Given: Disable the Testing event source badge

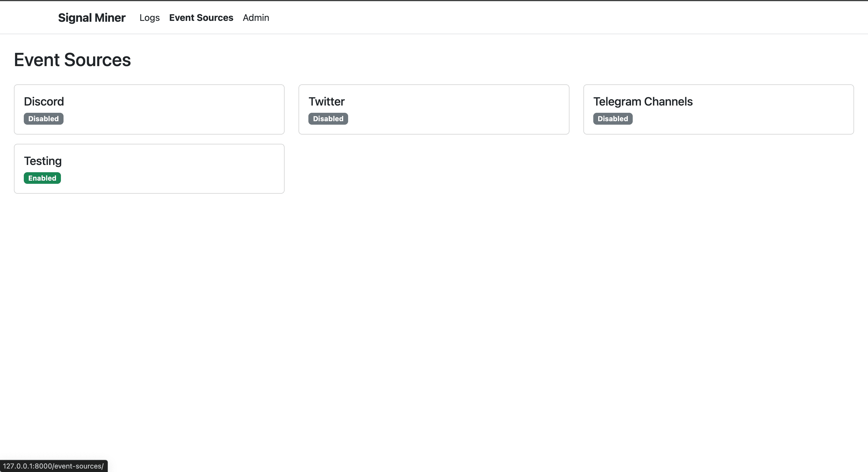Looking at the screenshot, I should tap(42, 178).
